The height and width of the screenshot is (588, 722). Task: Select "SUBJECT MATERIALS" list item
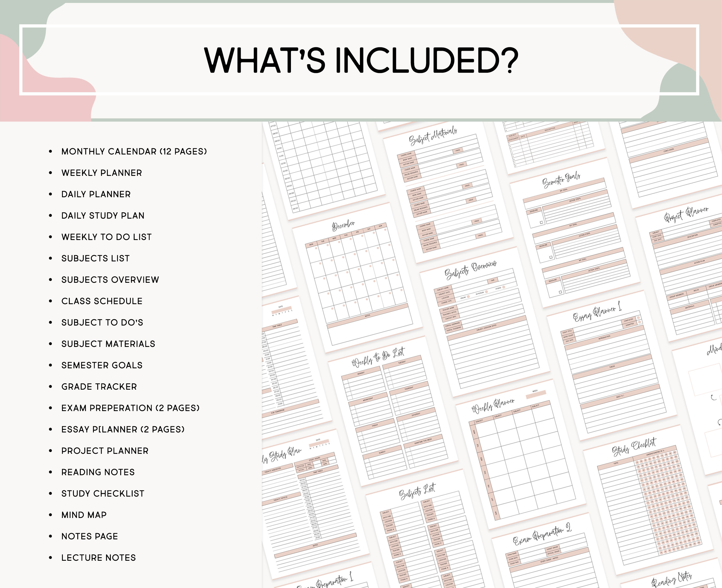(108, 344)
